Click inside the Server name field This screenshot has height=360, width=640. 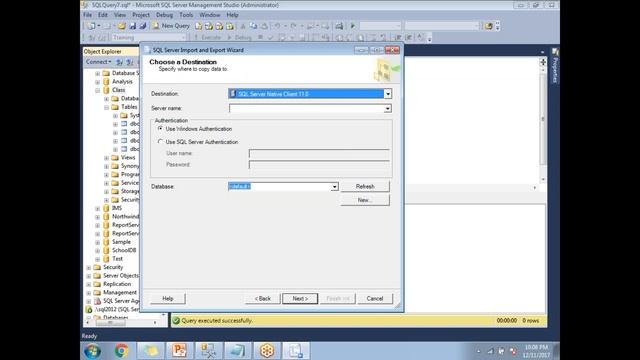coord(307,109)
